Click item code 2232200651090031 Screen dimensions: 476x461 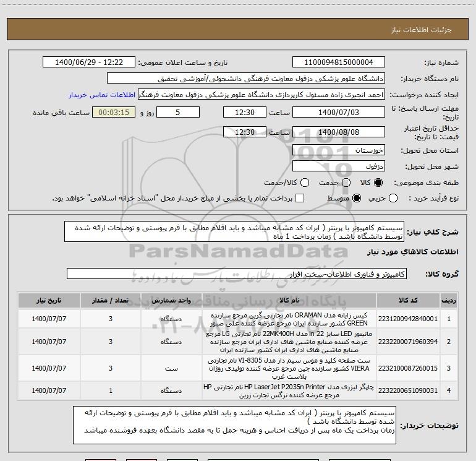(408, 390)
